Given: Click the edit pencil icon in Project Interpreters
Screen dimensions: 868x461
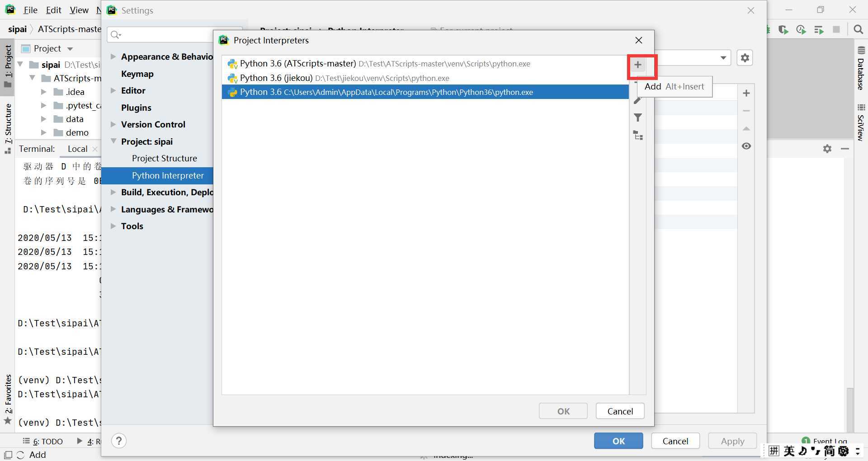Looking at the screenshot, I should [x=638, y=101].
